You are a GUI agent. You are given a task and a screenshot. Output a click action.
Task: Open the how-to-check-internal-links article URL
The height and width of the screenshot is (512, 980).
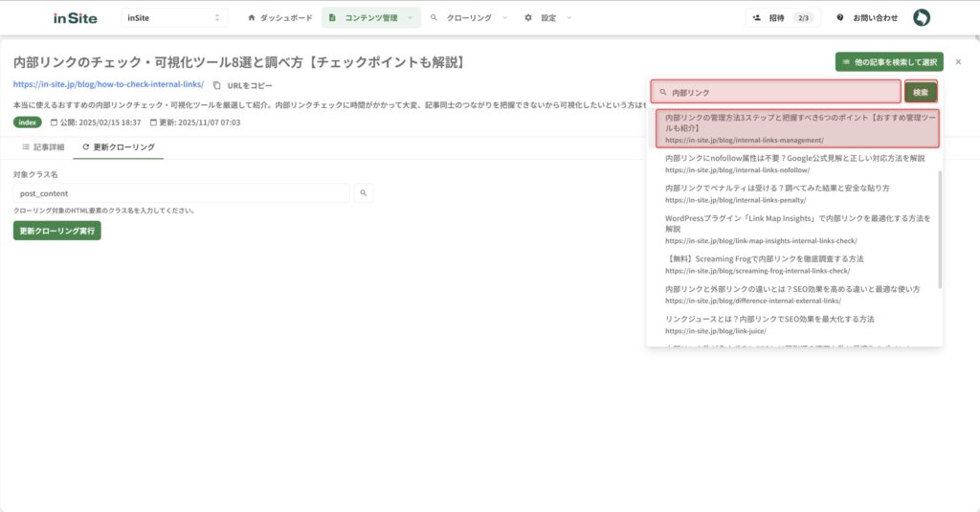pos(108,84)
